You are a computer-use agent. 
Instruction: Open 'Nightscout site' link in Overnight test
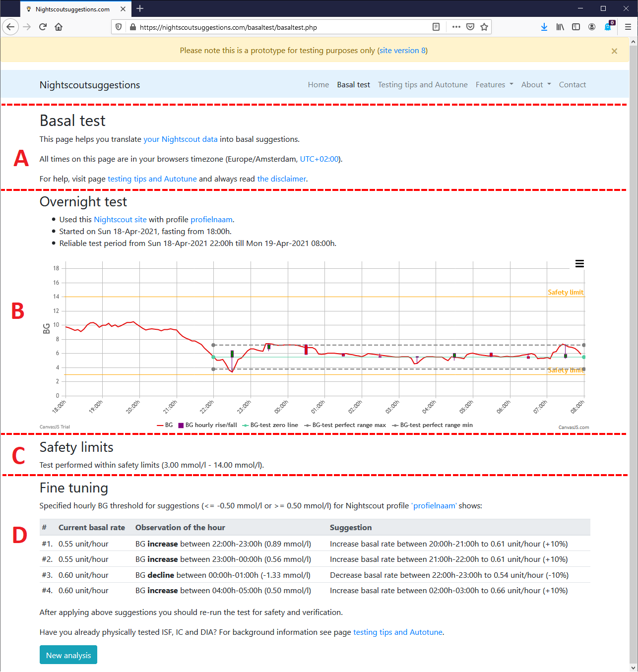pyautogui.click(x=120, y=220)
